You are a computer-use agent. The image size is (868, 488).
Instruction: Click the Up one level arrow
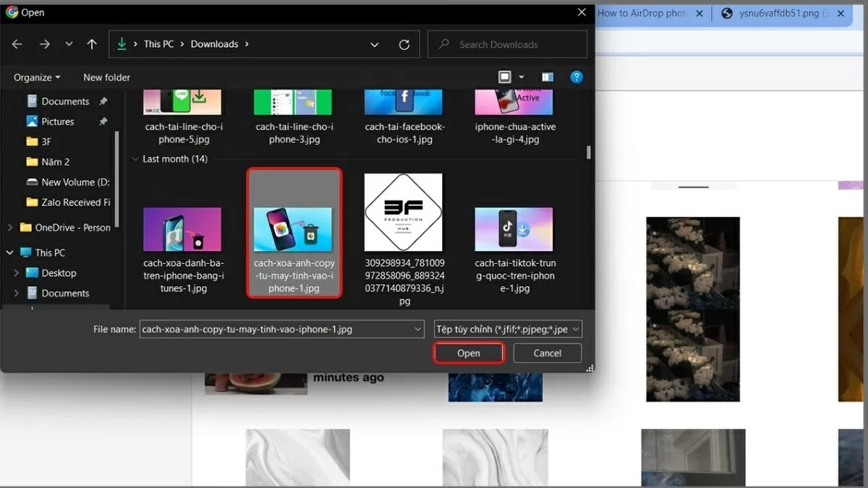(91, 44)
